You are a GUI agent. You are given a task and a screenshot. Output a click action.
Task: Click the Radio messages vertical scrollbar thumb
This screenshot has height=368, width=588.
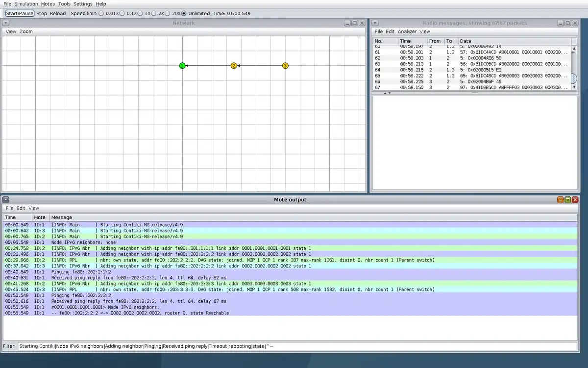point(574,78)
